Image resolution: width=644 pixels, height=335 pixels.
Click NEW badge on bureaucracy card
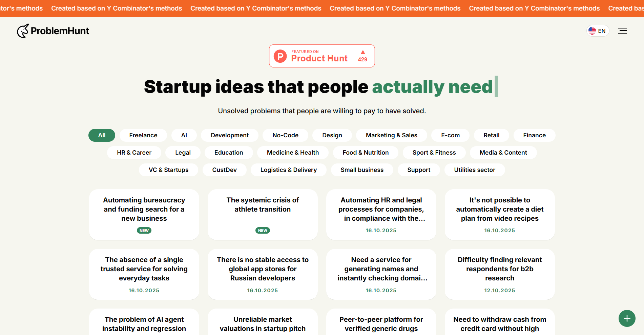(144, 231)
